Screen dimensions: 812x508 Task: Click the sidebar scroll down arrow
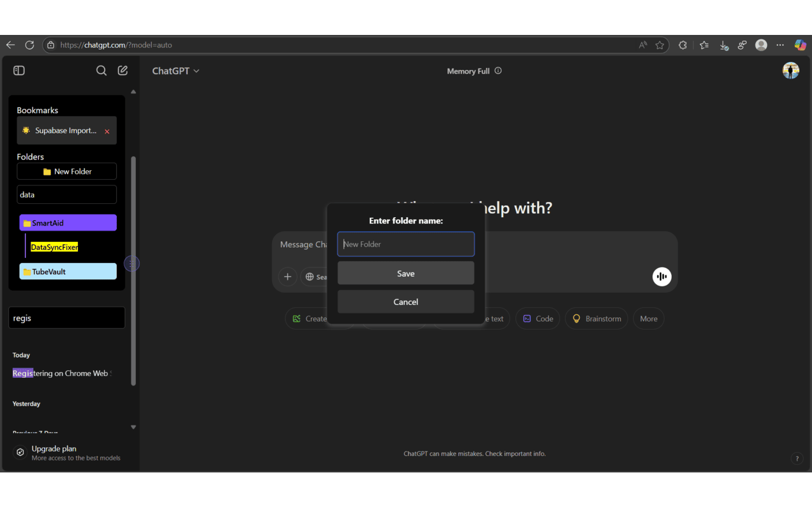(x=133, y=427)
